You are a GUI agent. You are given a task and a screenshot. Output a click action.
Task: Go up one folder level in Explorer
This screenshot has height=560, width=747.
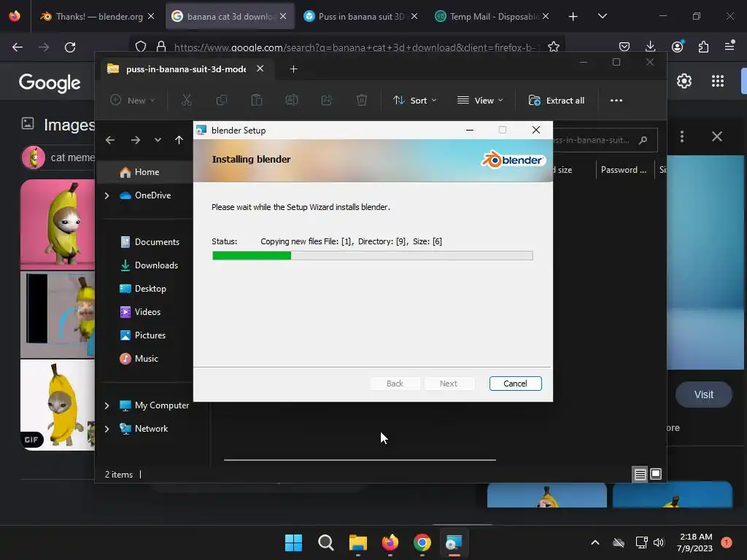click(179, 140)
